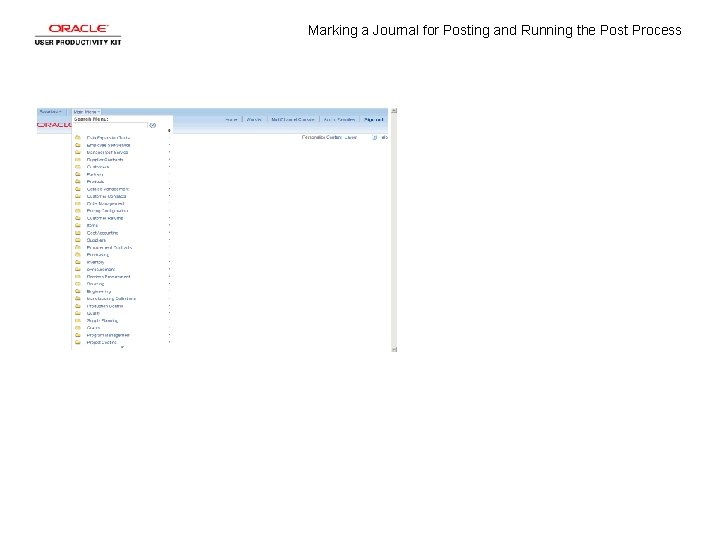
Task: Open the Order Management menu folder
Action: coord(106,203)
